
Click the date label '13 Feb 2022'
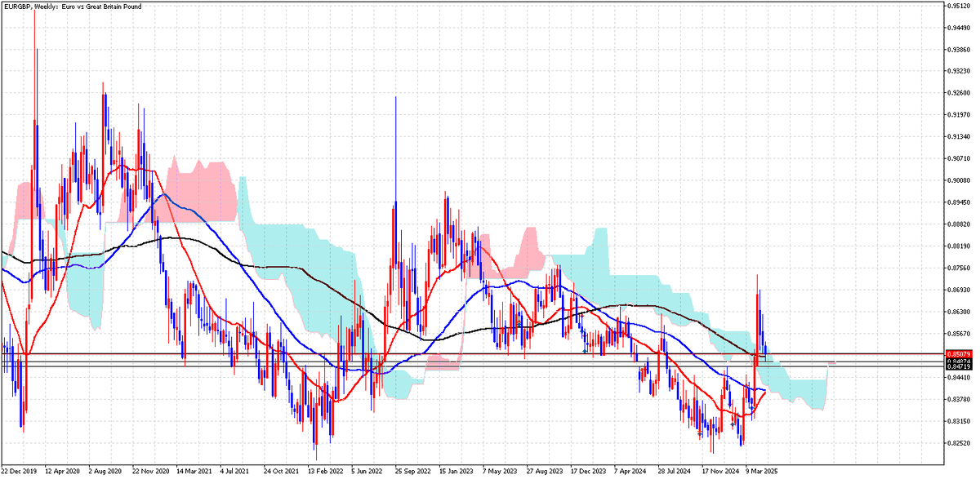click(x=325, y=472)
